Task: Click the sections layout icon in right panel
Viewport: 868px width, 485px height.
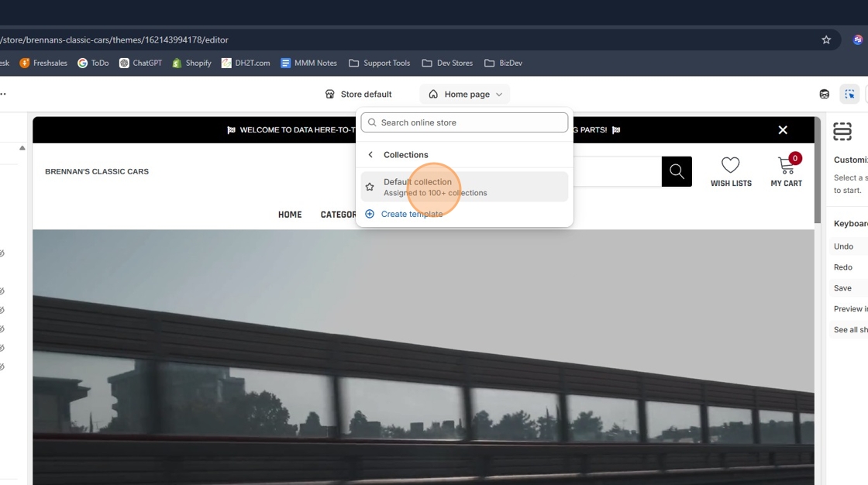Action: click(842, 131)
